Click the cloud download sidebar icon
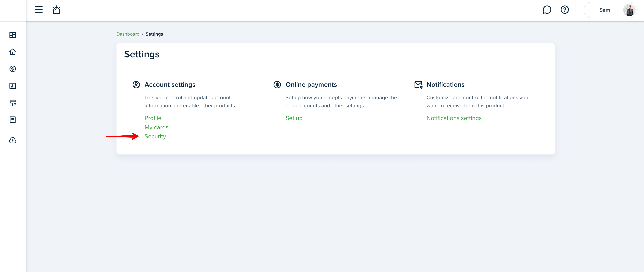Image resolution: width=644 pixels, height=272 pixels. [x=13, y=140]
